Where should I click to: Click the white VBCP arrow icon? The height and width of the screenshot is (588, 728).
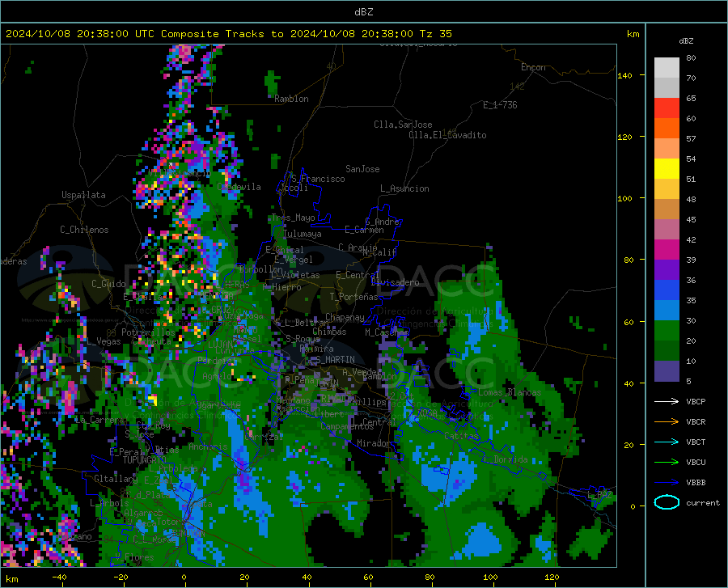pyautogui.click(x=667, y=401)
